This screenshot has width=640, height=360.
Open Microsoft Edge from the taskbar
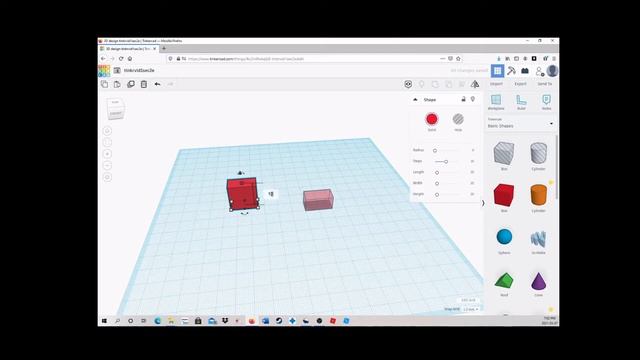coord(158,321)
